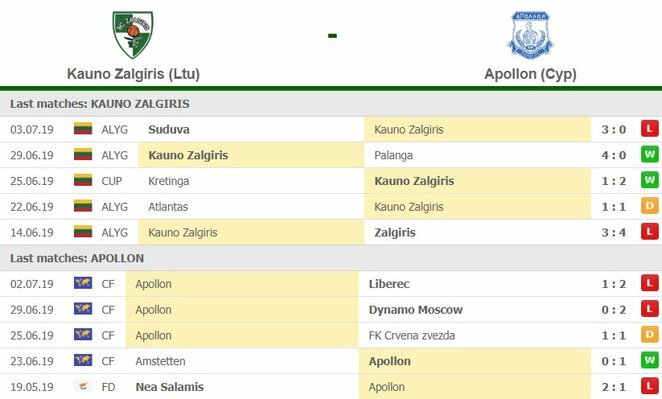Image resolution: width=662 pixels, height=399 pixels.
Task: Click the Lithuanian flag on the 03.07.19 row
Action: (x=83, y=128)
